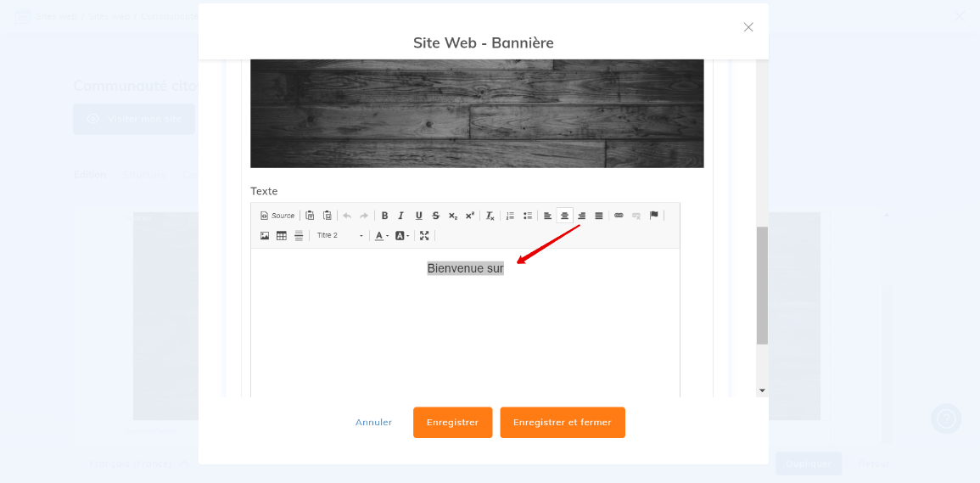Underline the selected text
The width and height of the screenshot is (980, 483).
coord(418,216)
